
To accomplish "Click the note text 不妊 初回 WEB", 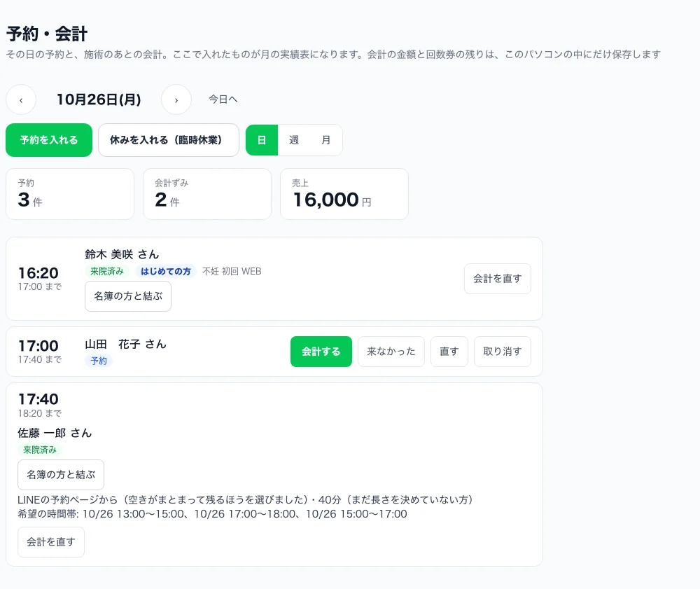I will 232,272.
